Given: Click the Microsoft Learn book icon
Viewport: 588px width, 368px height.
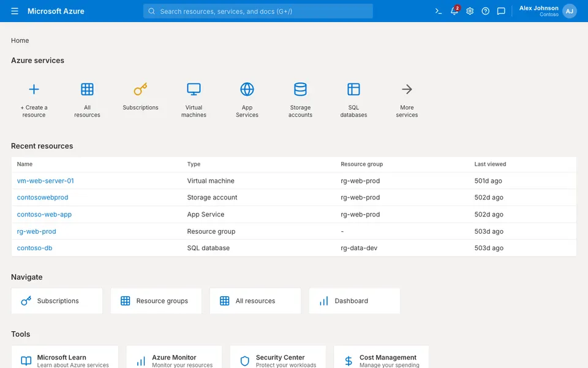Looking at the screenshot, I should 26,361.
